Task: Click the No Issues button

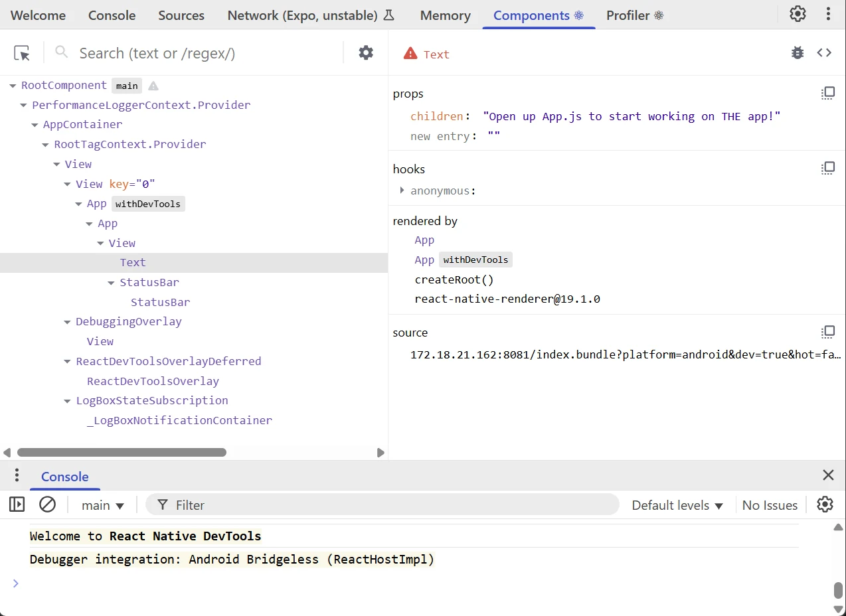Action: (x=770, y=505)
